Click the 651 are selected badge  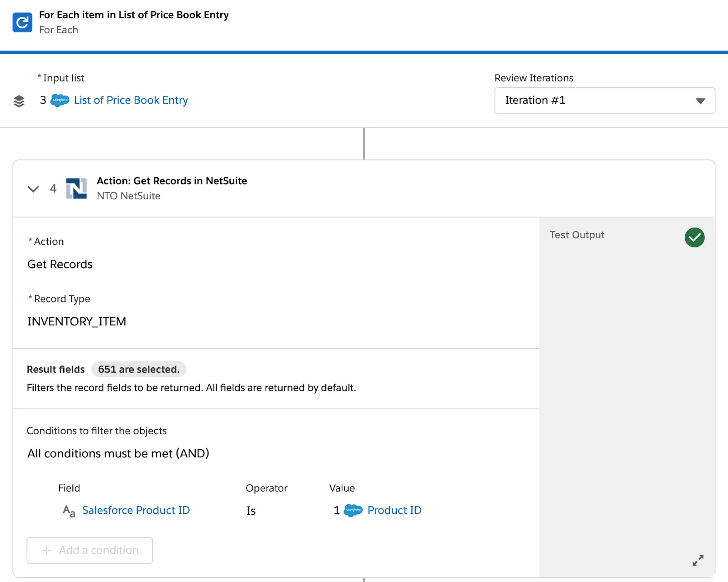138,369
